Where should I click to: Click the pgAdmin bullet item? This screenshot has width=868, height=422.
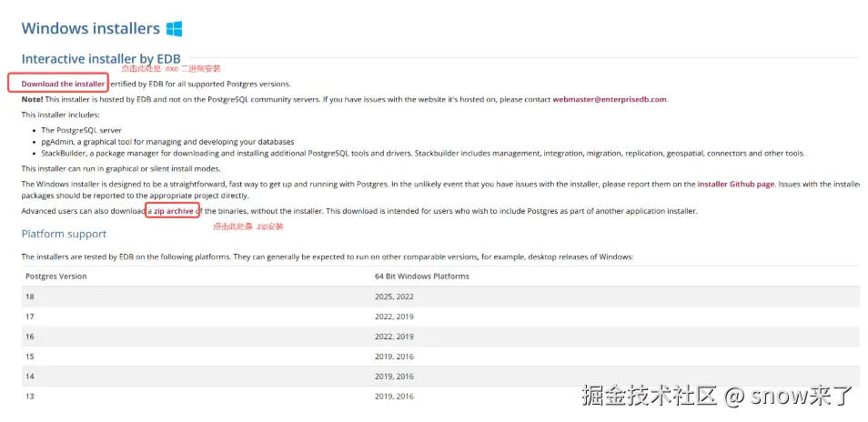(x=167, y=142)
